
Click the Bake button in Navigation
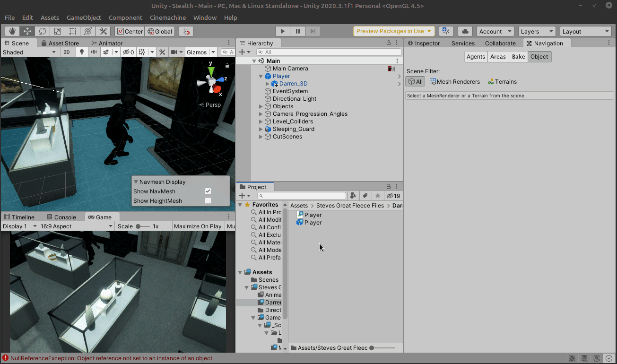(518, 56)
